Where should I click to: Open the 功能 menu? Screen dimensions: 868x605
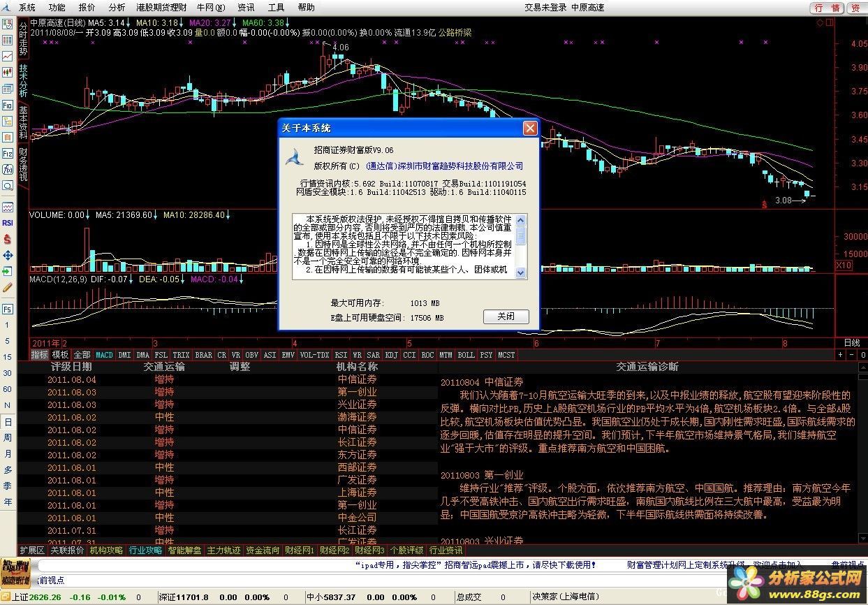[57, 8]
